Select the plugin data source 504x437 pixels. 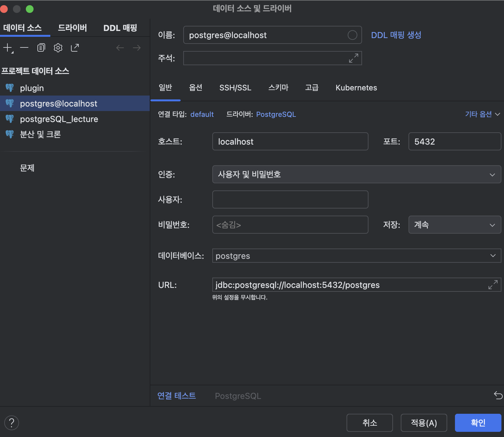click(x=75, y=88)
